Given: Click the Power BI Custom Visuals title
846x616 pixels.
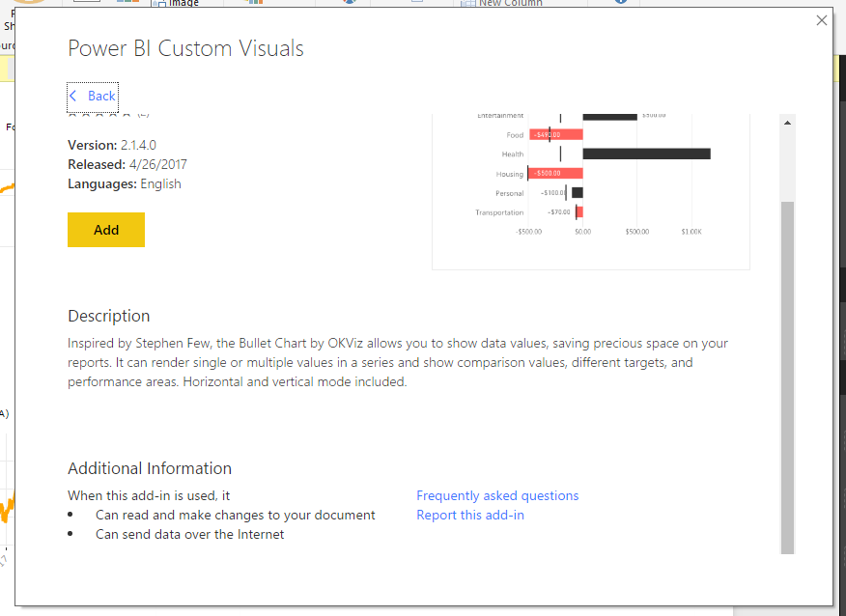Looking at the screenshot, I should pos(185,48).
